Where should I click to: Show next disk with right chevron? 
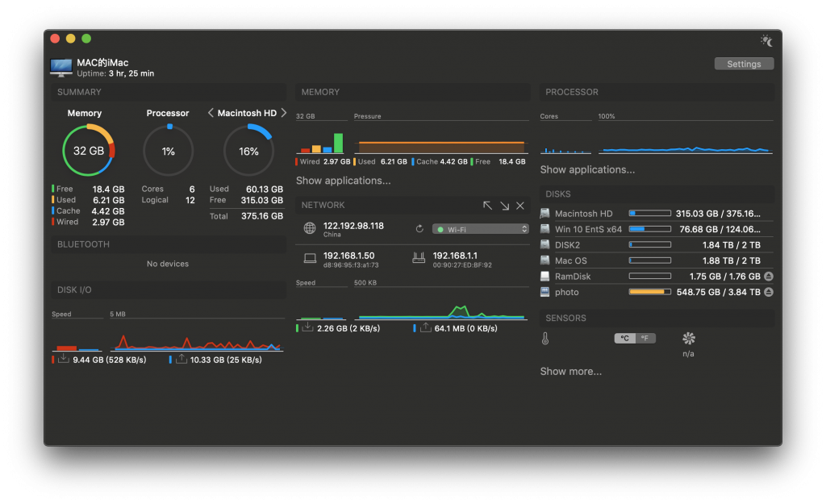click(x=283, y=113)
